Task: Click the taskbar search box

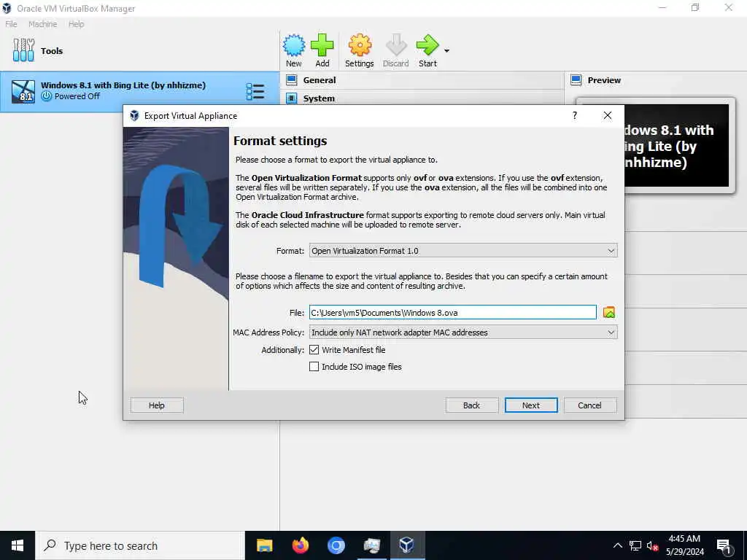Action: tap(140, 545)
